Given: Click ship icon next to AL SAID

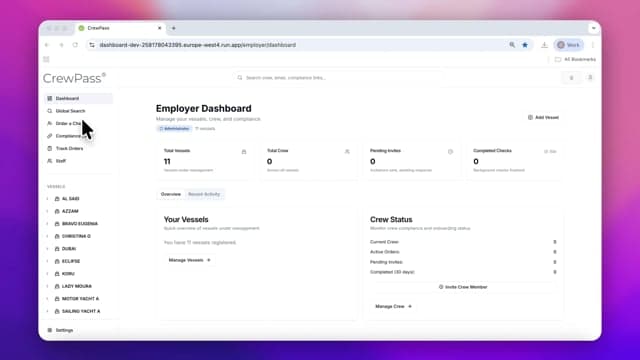Looking at the screenshot, I should [57, 199].
